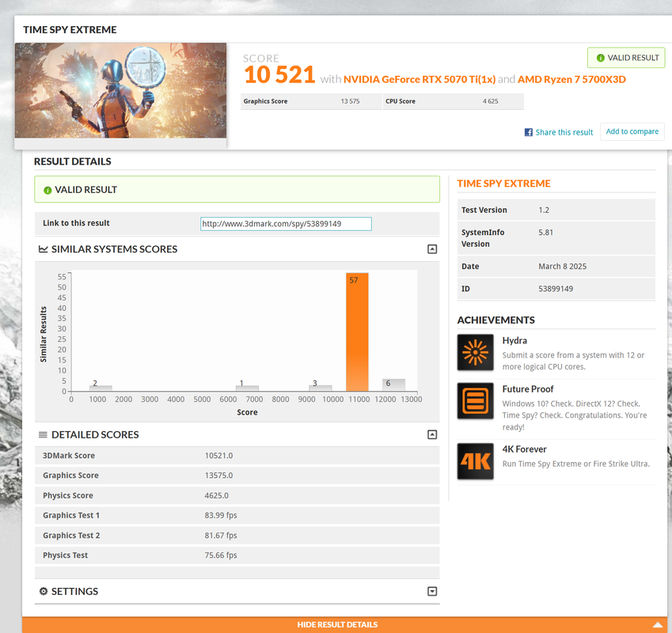
Task: Click the orange Time Spy Extreme sidebar heading
Action: [503, 184]
